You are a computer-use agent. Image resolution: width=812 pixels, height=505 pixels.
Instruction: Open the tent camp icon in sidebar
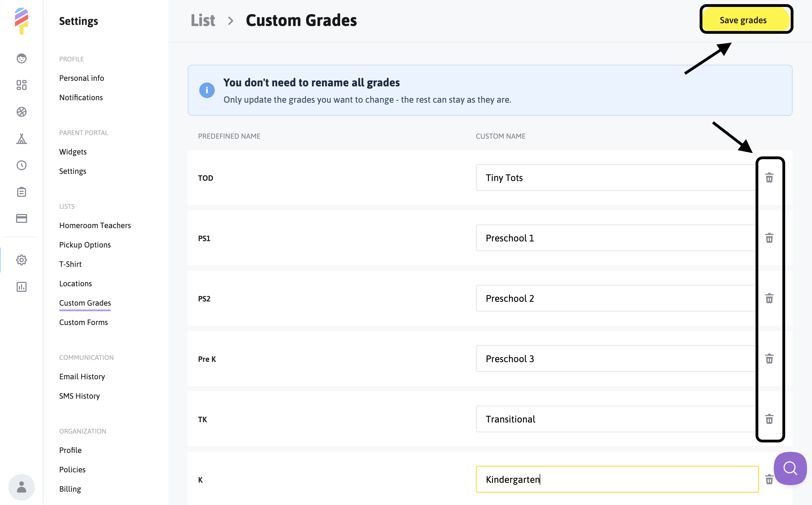click(21, 139)
